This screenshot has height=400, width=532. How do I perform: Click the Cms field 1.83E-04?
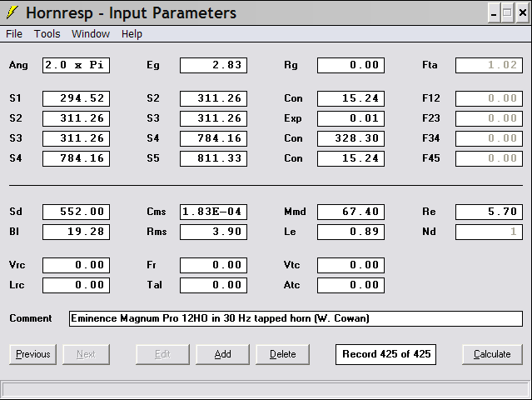[213, 212]
